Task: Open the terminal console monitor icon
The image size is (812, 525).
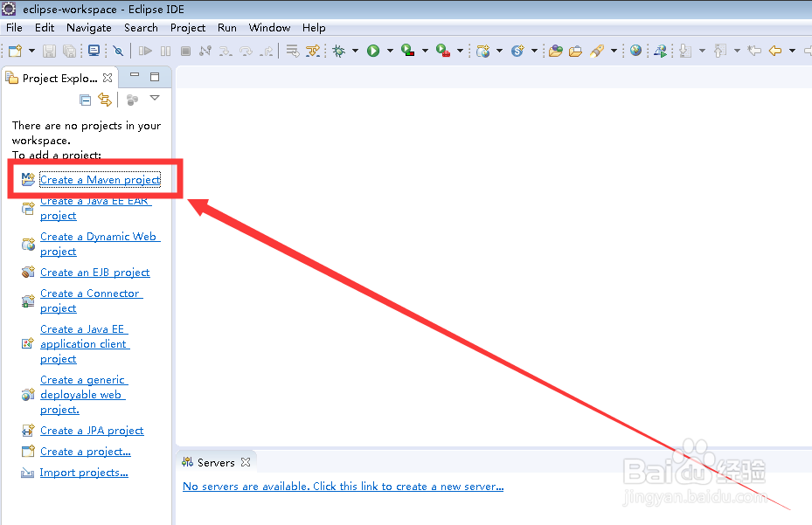Action: click(94, 51)
